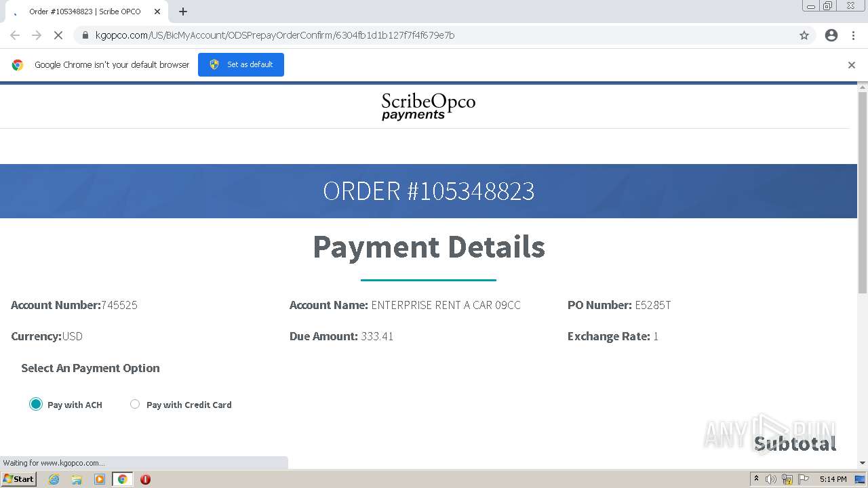Click the Payment Details heading
This screenshot has width=868, height=488.
point(429,247)
